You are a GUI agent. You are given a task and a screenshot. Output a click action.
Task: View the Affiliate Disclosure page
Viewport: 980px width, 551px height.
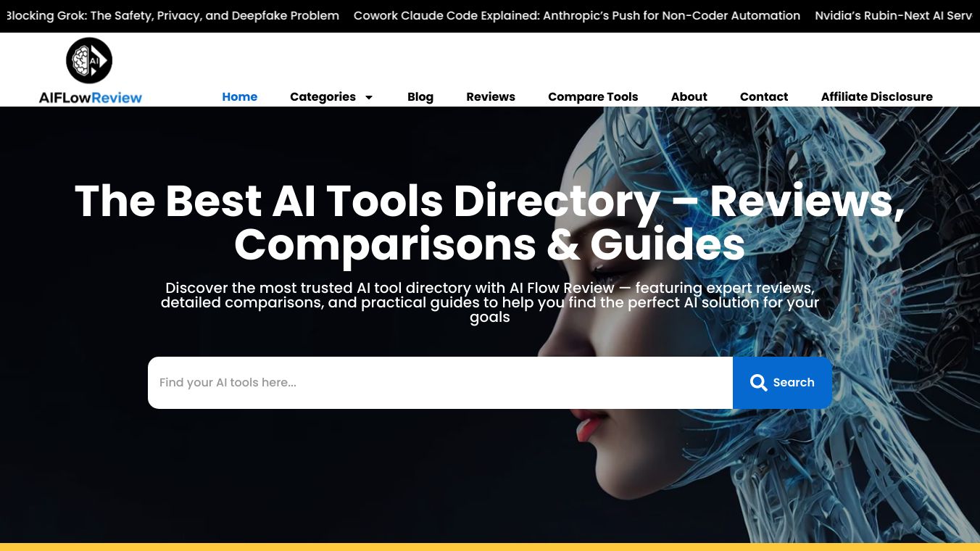[x=877, y=96]
